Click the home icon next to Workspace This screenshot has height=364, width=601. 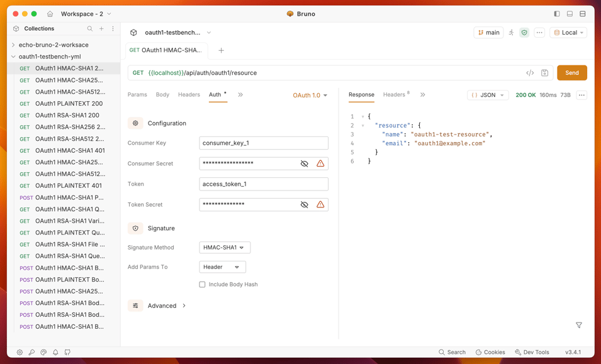click(x=50, y=14)
